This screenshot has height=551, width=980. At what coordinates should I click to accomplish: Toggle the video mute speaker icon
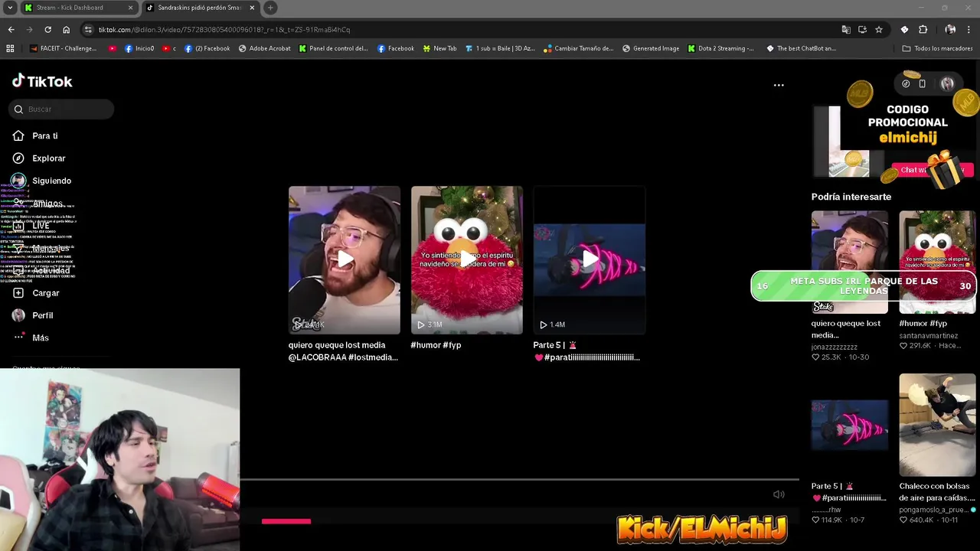tap(779, 494)
